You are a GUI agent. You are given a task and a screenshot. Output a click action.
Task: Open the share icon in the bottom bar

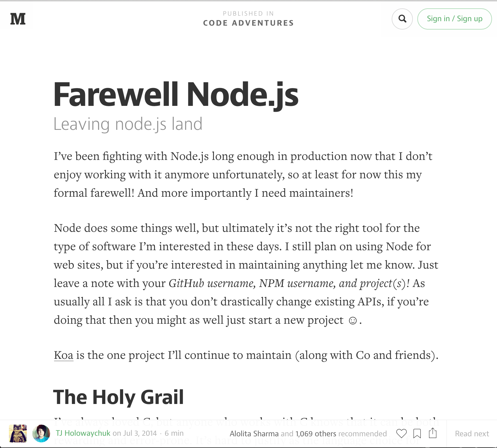point(433,433)
